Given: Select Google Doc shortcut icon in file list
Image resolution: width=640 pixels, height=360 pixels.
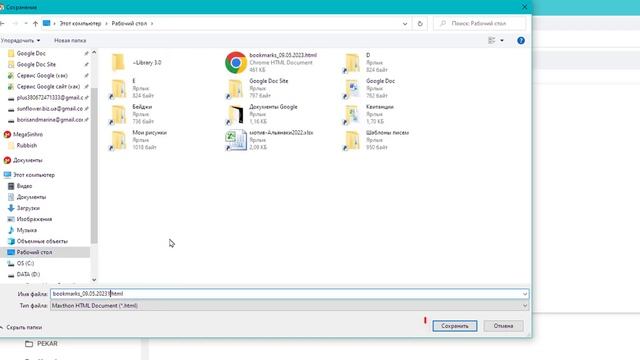Looking at the screenshot, I should tap(352, 89).
